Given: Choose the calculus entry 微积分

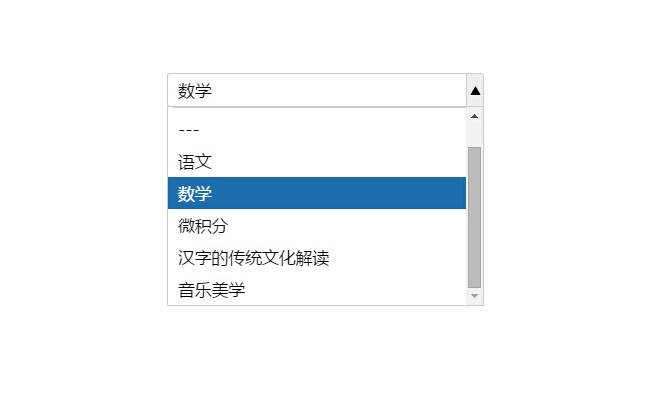Looking at the screenshot, I should (317, 226).
